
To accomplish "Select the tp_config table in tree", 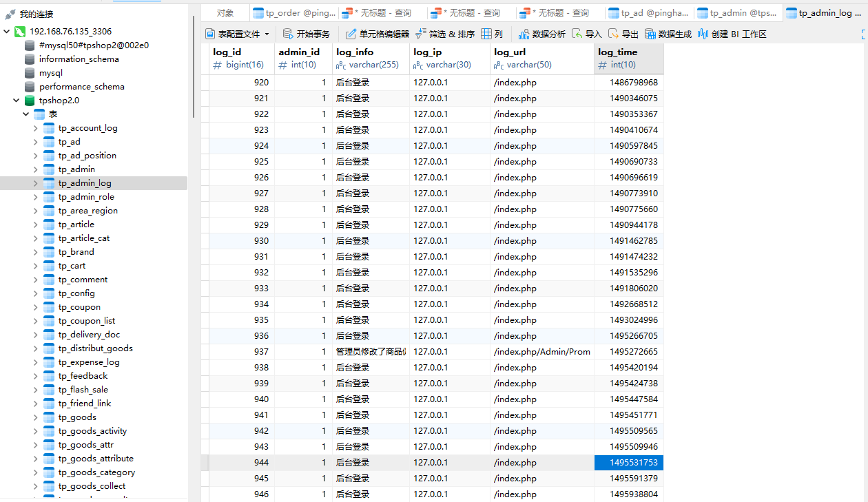I will coord(76,293).
